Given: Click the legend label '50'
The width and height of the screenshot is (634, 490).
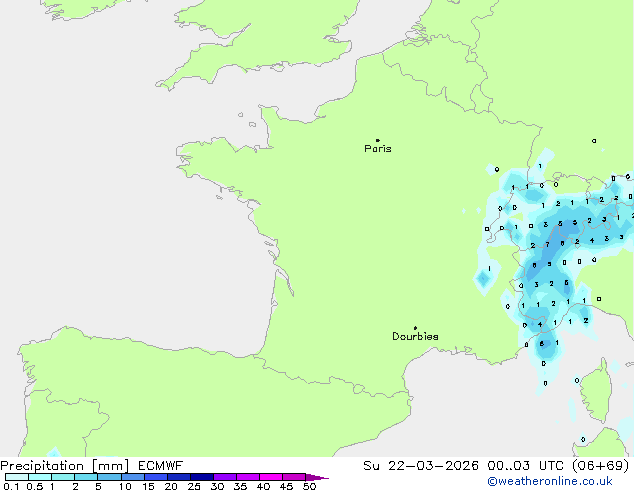Looking at the screenshot, I should [x=309, y=486].
